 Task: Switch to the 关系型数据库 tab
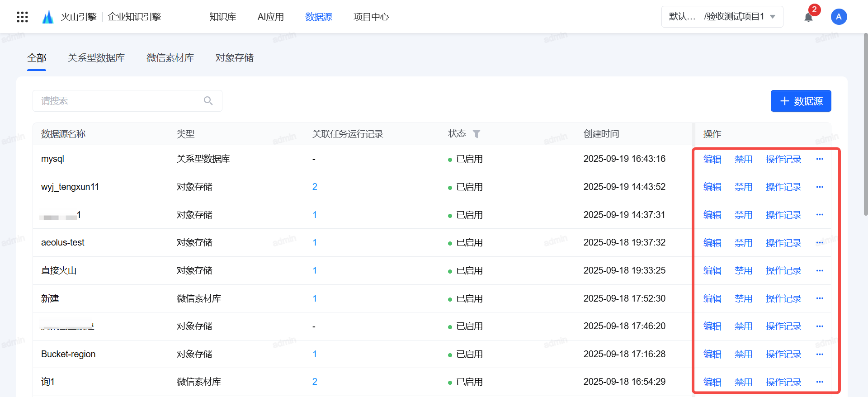(96, 58)
